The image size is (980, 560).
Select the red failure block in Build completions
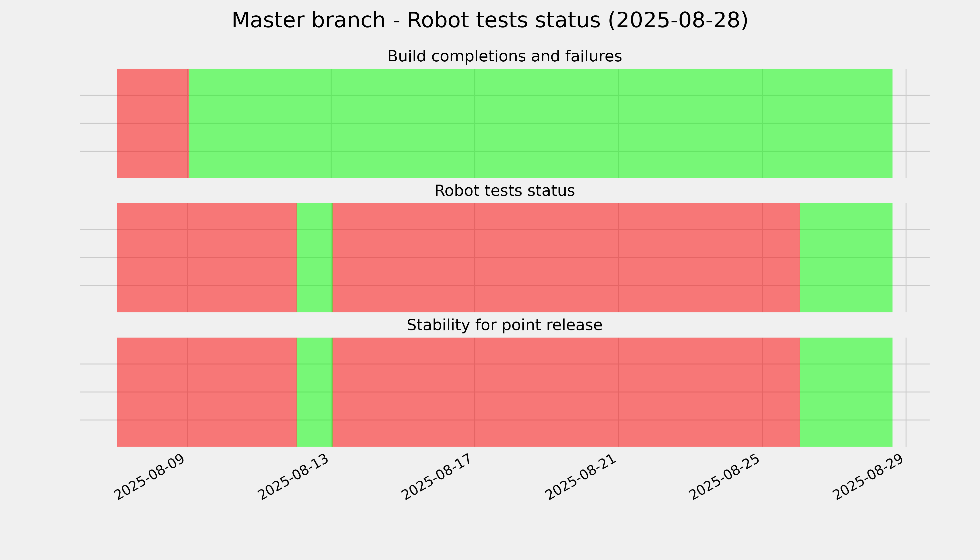click(153, 123)
